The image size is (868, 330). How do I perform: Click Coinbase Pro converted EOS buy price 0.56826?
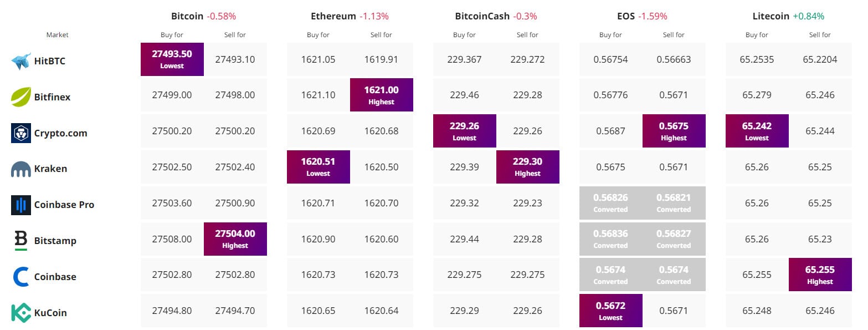611,202
